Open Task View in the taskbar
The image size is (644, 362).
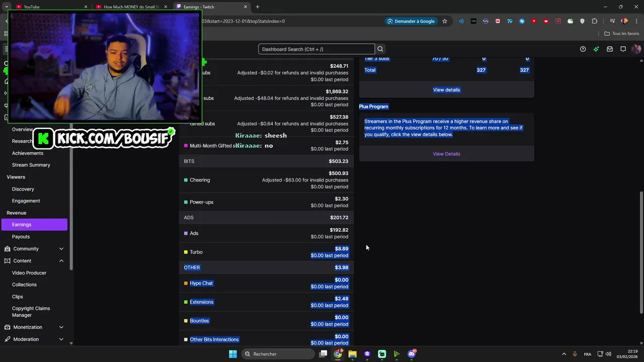[x=323, y=354]
